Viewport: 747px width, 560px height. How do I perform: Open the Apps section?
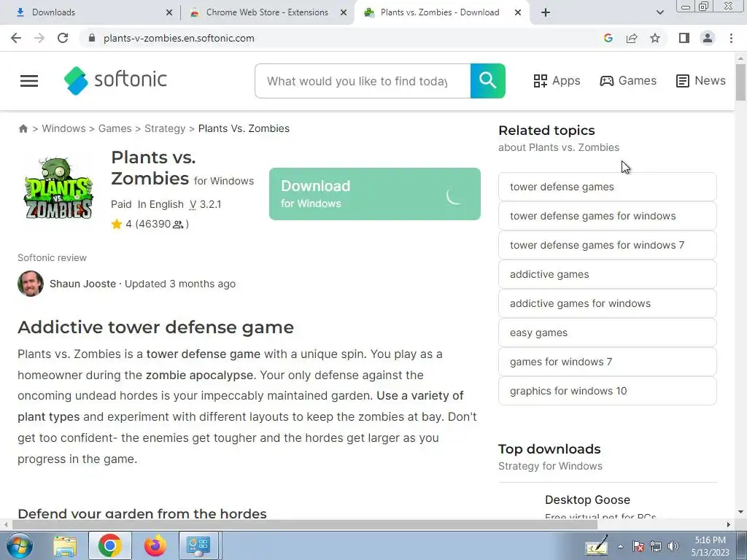557,80
